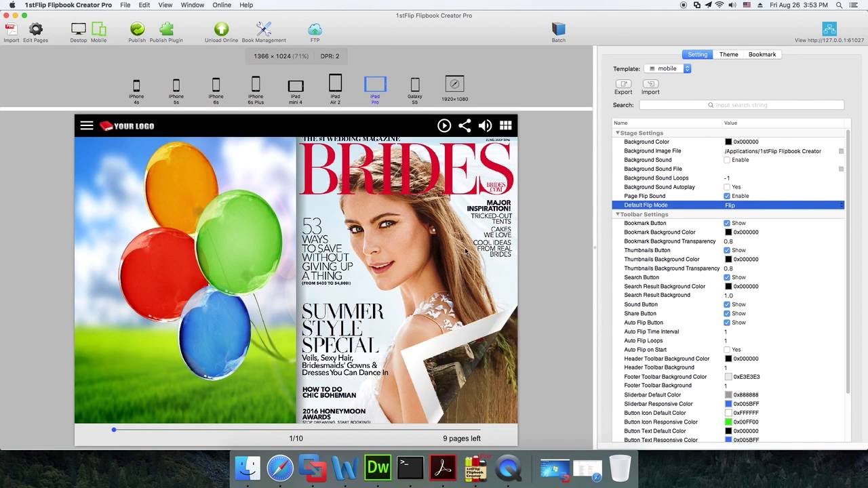This screenshot has width=868, height=488.
Task: Collapse the Toolbar Settings group
Action: (618, 214)
